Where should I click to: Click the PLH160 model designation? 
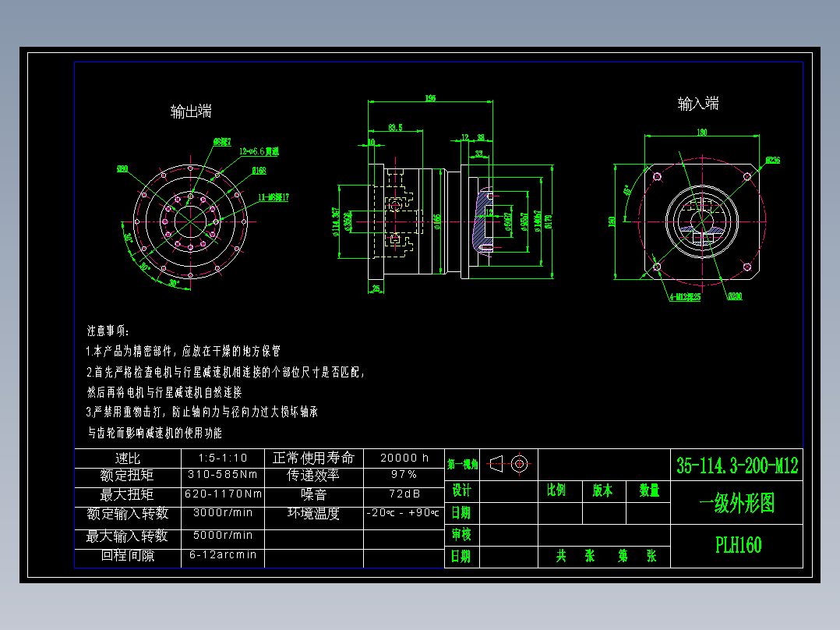click(x=737, y=545)
